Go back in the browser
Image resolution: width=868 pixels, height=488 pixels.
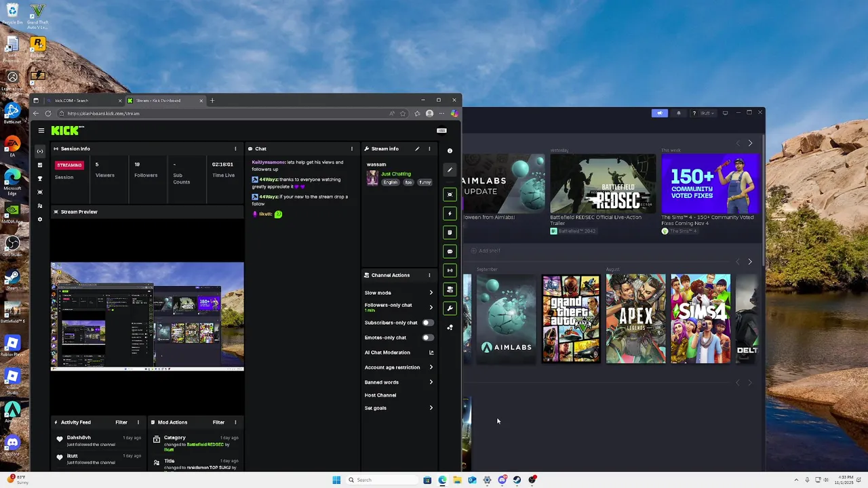[36, 114]
